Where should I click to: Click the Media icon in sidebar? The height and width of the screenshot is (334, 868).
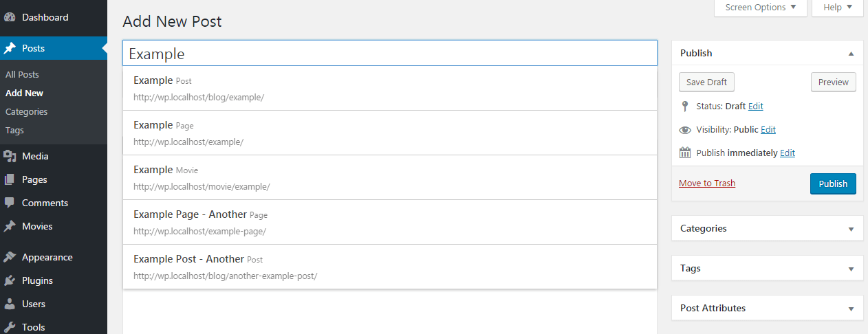pos(10,156)
